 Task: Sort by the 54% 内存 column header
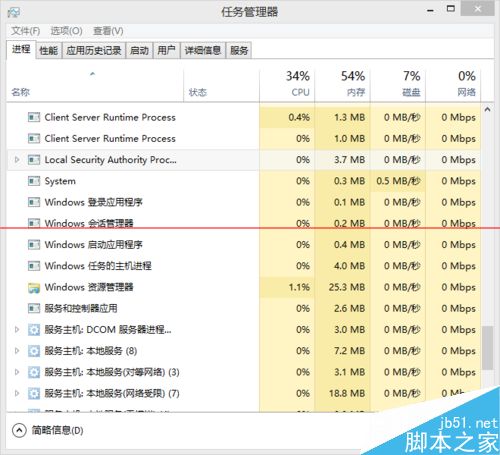(342, 85)
